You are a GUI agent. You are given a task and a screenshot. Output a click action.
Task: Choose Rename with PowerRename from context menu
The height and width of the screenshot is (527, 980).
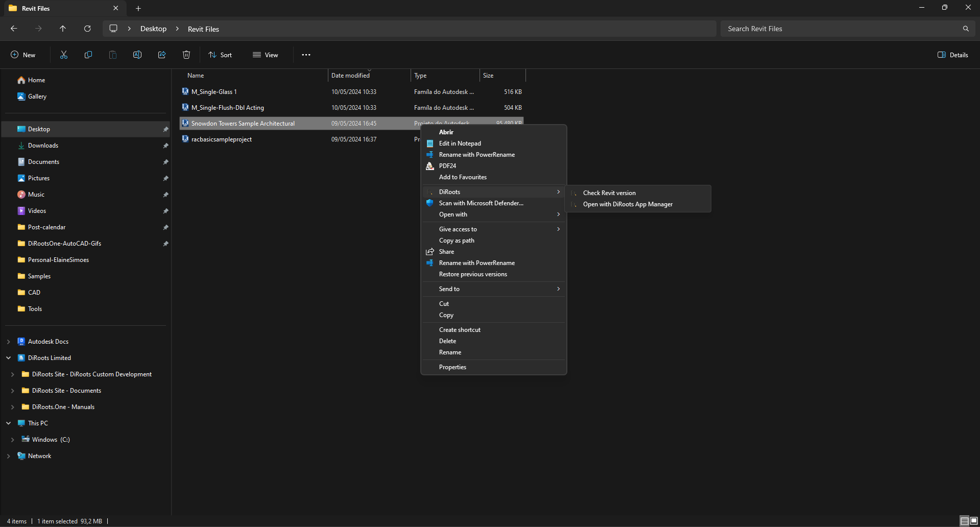coord(476,154)
